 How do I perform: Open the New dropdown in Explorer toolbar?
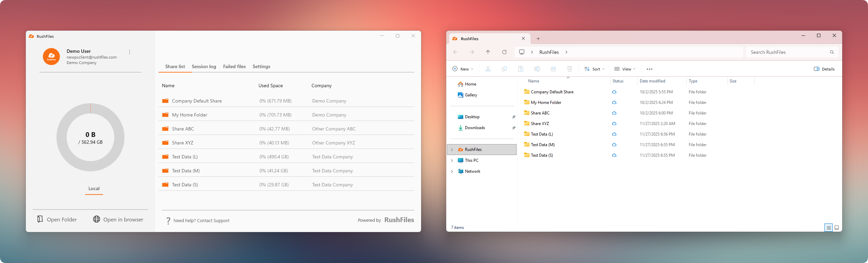463,69
